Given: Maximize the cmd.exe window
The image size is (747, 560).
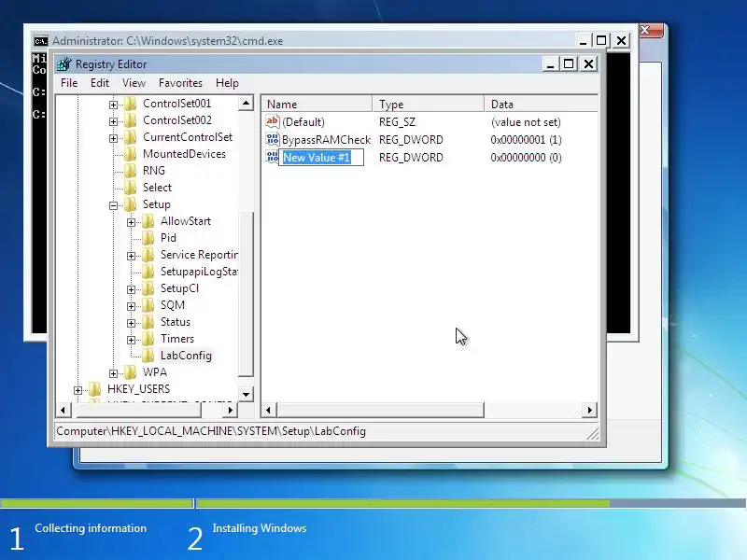Looking at the screenshot, I should coord(601,40).
